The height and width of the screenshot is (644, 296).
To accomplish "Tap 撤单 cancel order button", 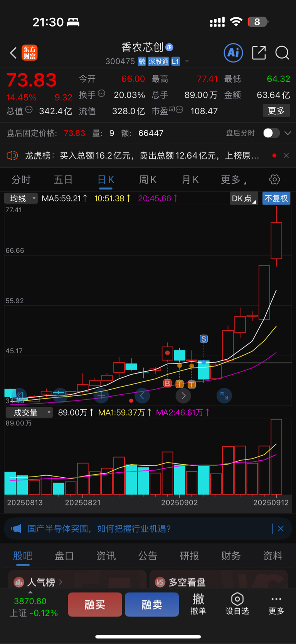I will coord(198,604).
